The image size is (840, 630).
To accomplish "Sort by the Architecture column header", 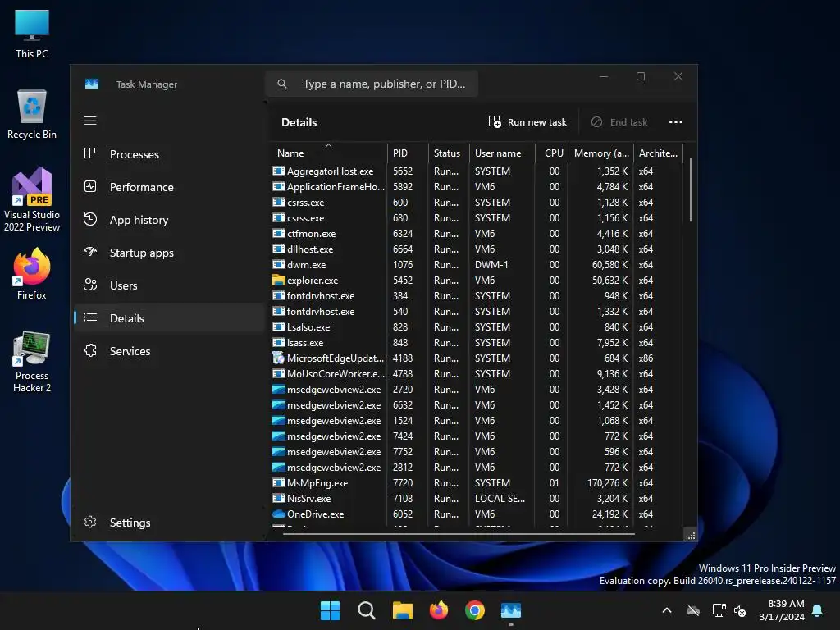I will pos(659,153).
